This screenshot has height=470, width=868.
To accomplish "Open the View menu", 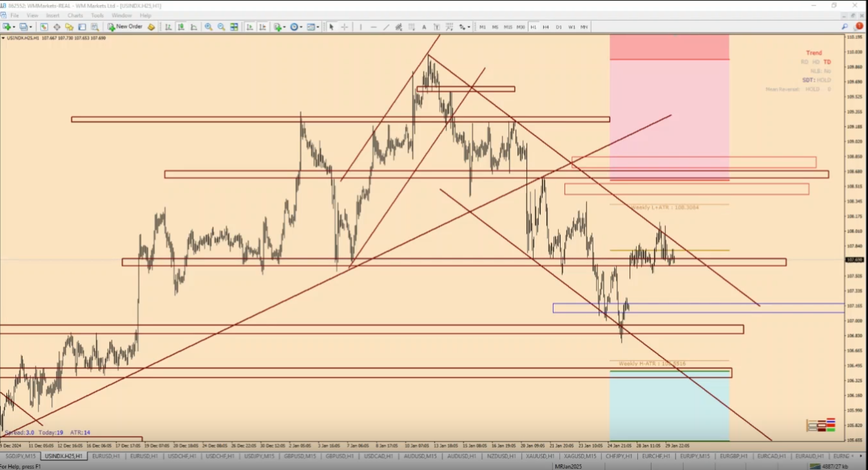I will click(32, 15).
